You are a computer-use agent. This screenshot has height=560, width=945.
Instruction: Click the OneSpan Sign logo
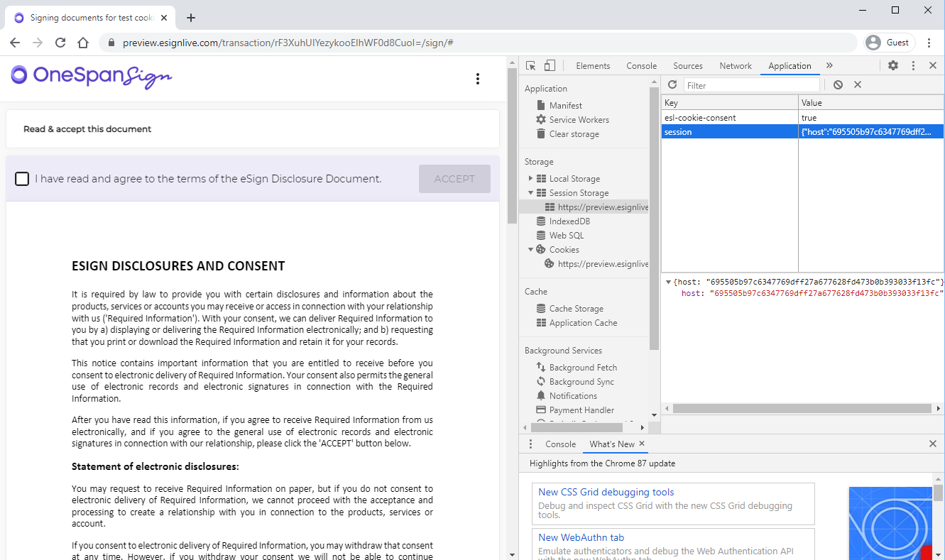click(x=92, y=77)
